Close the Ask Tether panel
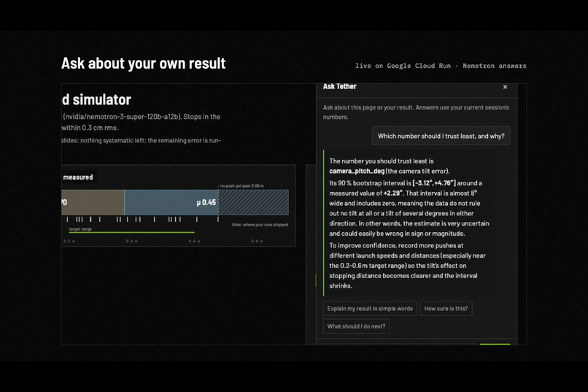 (x=505, y=87)
